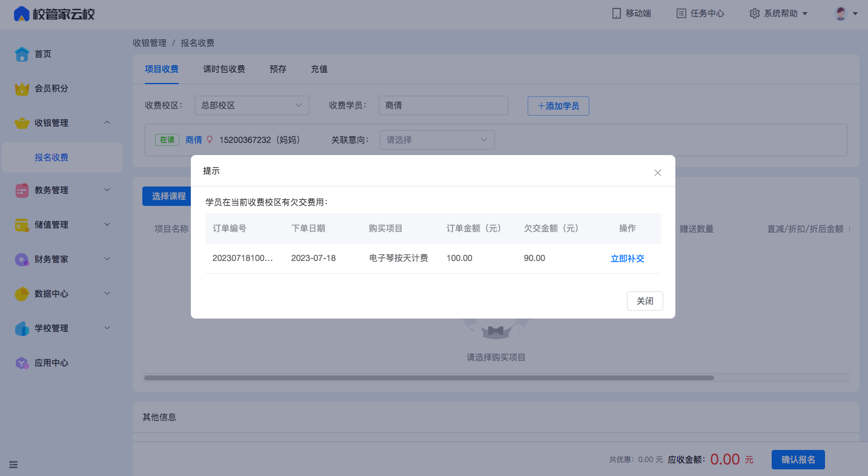The height and width of the screenshot is (476, 868).
Task: Switch to 预存 tab
Action: (278, 69)
